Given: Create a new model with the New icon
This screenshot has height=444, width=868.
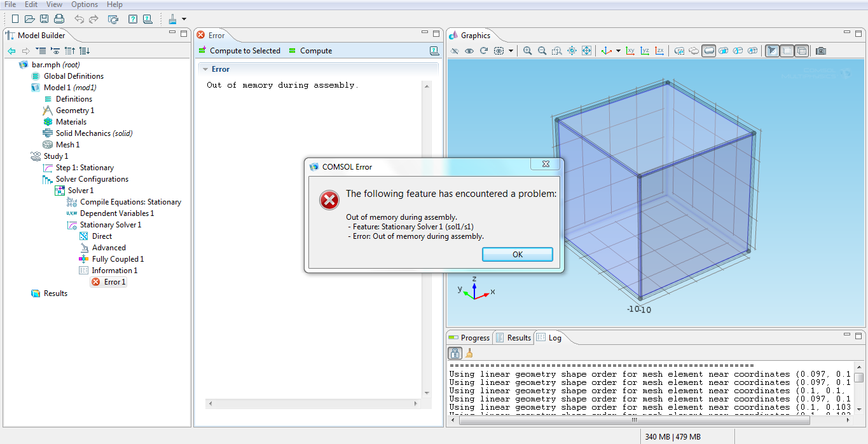Looking at the screenshot, I should [x=15, y=19].
